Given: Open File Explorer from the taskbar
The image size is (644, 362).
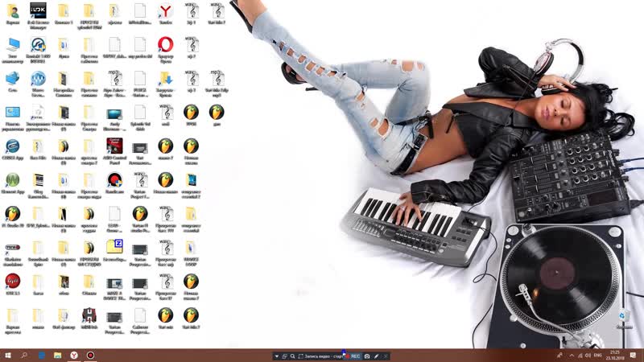Looking at the screenshot, I should 57,355.
